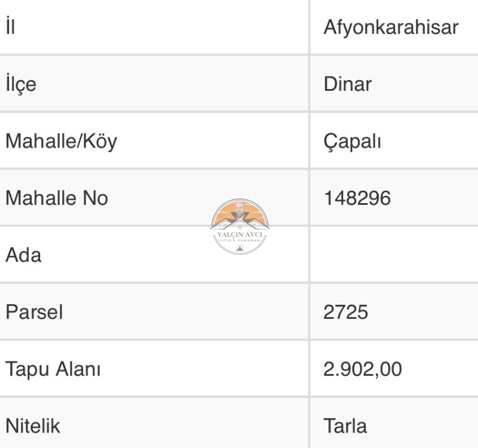Click the Yalçın Avcı watermark logo

(x=240, y=226)
